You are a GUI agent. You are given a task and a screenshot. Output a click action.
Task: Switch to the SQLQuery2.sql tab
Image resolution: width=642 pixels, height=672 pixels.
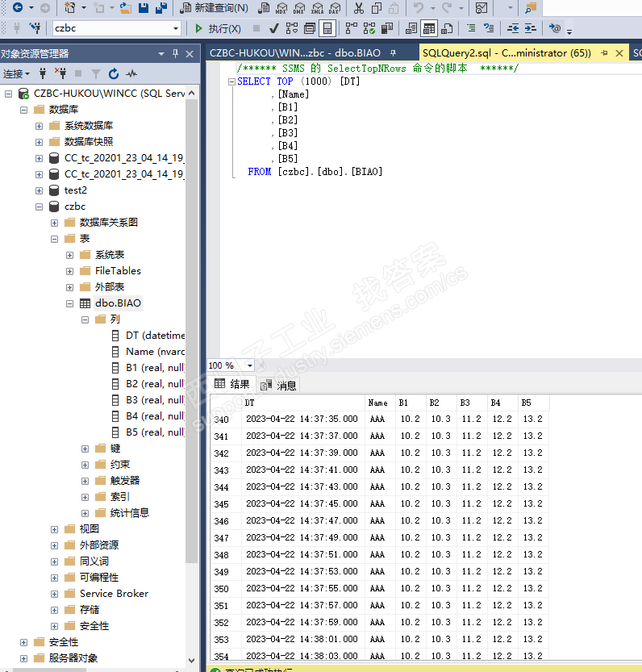[507, 52]
